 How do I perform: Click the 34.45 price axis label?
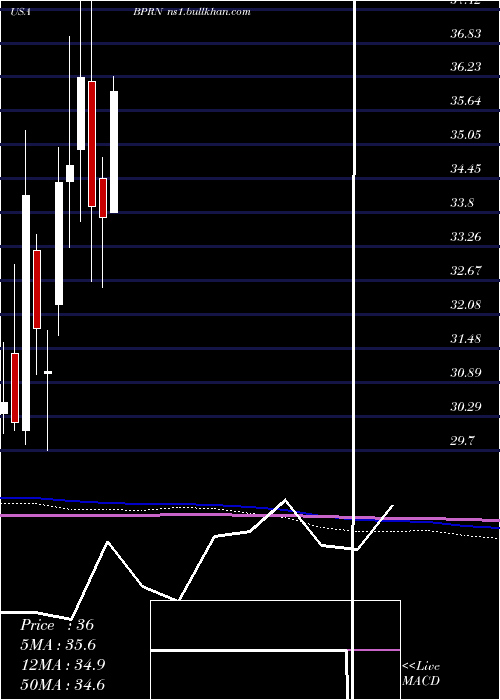466,168
